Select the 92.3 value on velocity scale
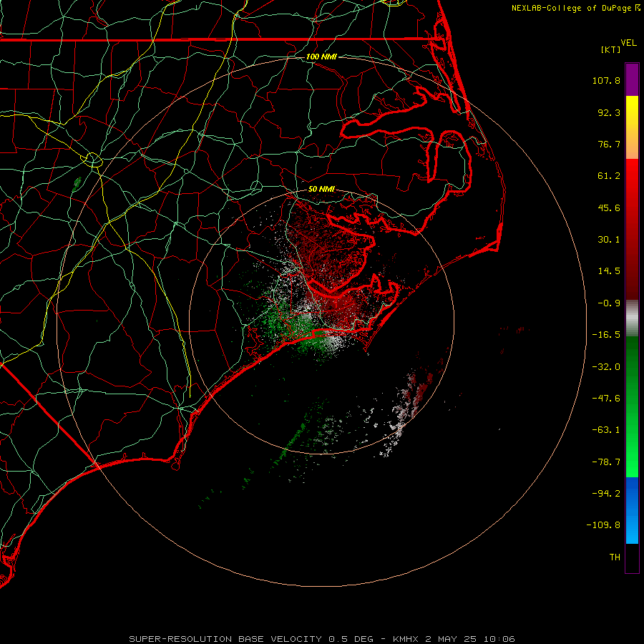Viewport: 644px width, 644px height. click(609, 112)
